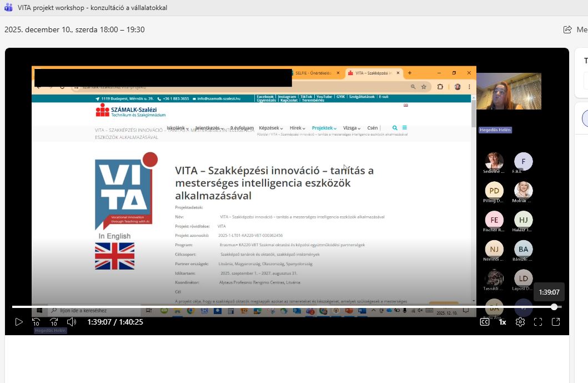The width and height of the screenshot is (588, 383).
Task: Skip forward 10 seconds in recording
Action: point(54,322)
